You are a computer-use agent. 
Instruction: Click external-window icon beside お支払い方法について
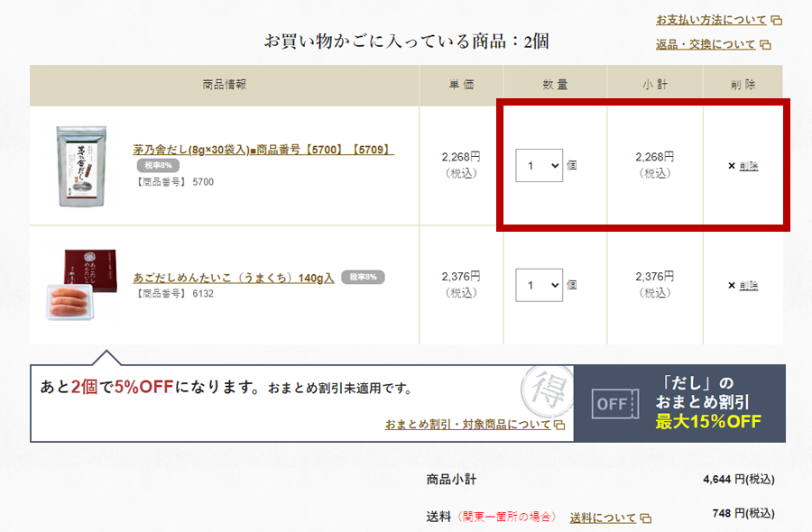point(776,21)
